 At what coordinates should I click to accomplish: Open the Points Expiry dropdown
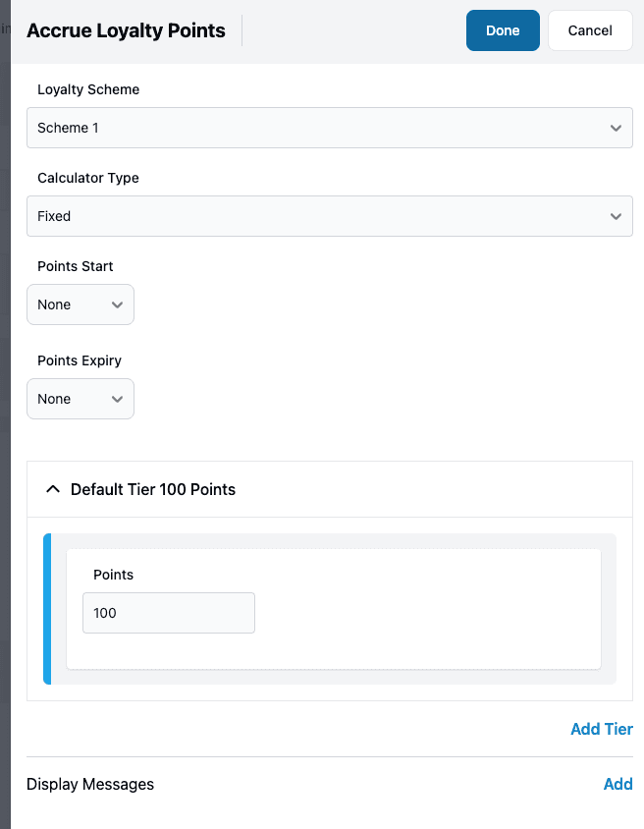click(x=80, y=399)
